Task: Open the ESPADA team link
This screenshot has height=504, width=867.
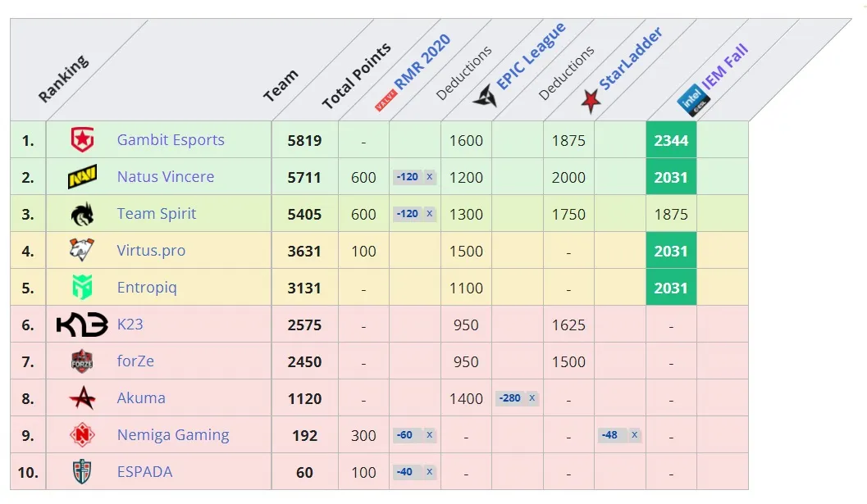Action: pyautogui.click(x=144, y=472)
